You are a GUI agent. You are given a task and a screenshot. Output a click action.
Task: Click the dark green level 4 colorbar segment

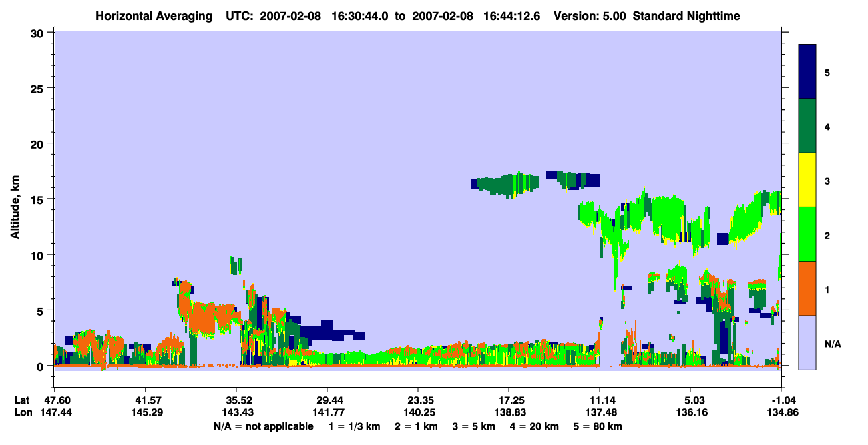click(x=807, y=126)
